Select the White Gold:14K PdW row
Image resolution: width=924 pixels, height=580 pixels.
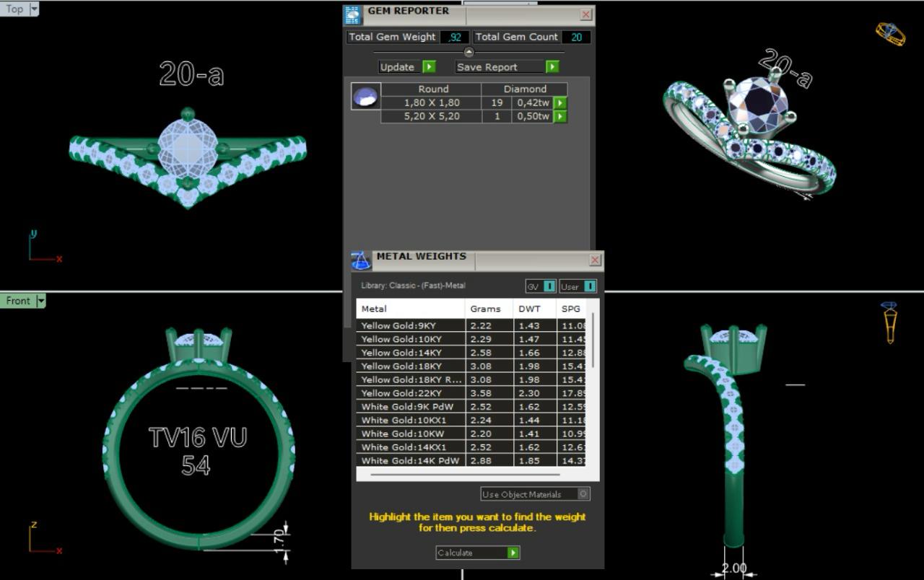click(471, 461)
